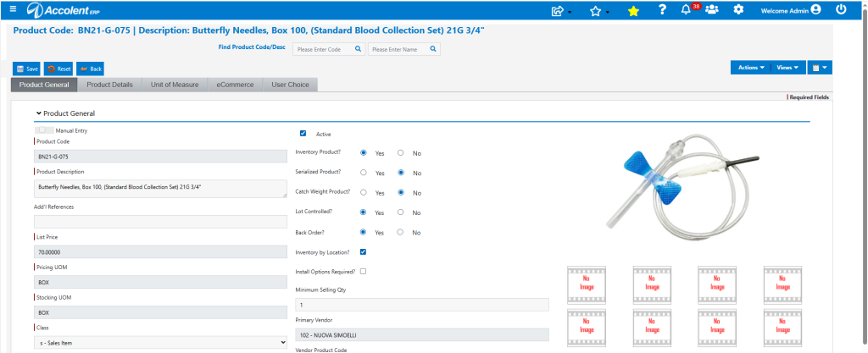Select Yes for Inventory Product
The width and height of the screenshot is (868, 353).
click(363, 153)
